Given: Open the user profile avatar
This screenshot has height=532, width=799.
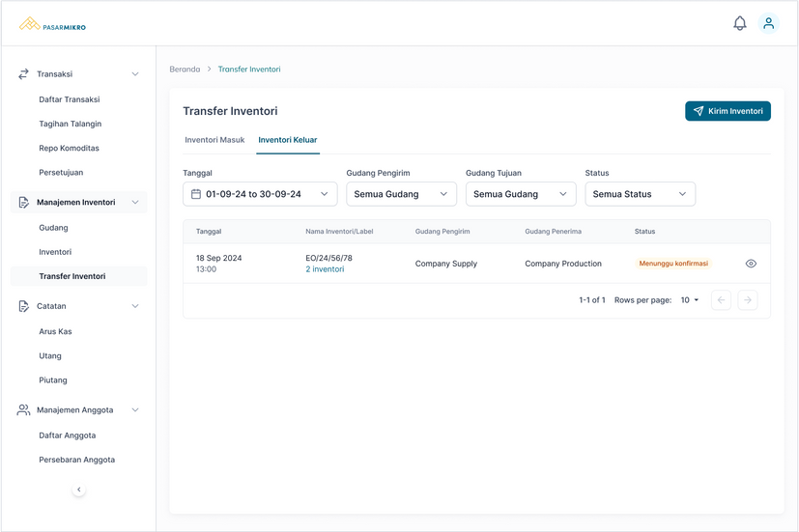Looking at the screenshot, I should pos(769,23).
